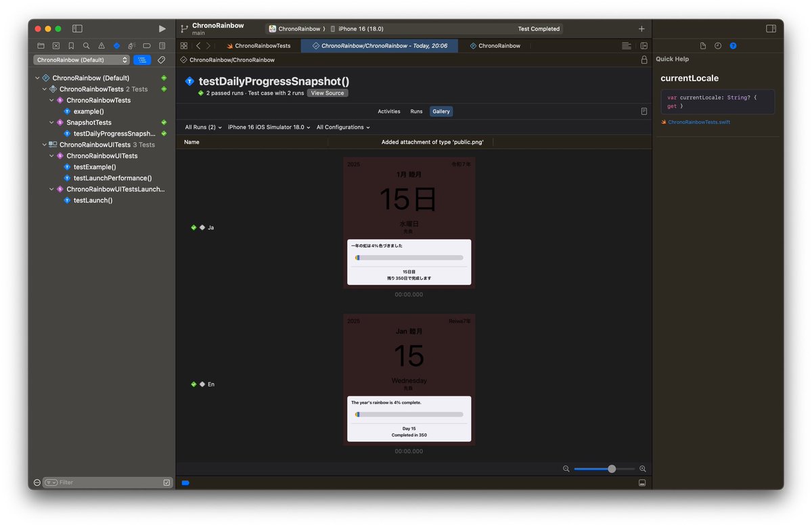This screenshot has width=812, height=527.
Task: Open the iPhone 16 iOS Simulator 18.0 dropdown
Action: (269, 127)
